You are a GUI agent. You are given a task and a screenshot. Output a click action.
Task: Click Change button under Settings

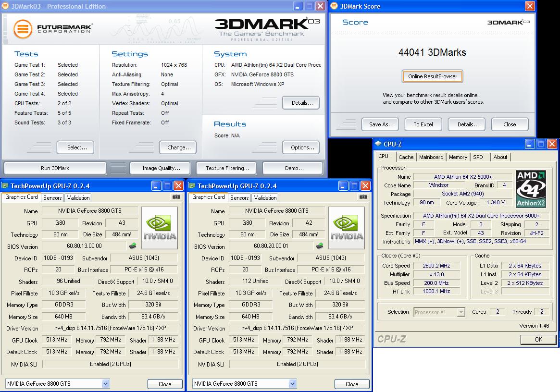(178, 147)
